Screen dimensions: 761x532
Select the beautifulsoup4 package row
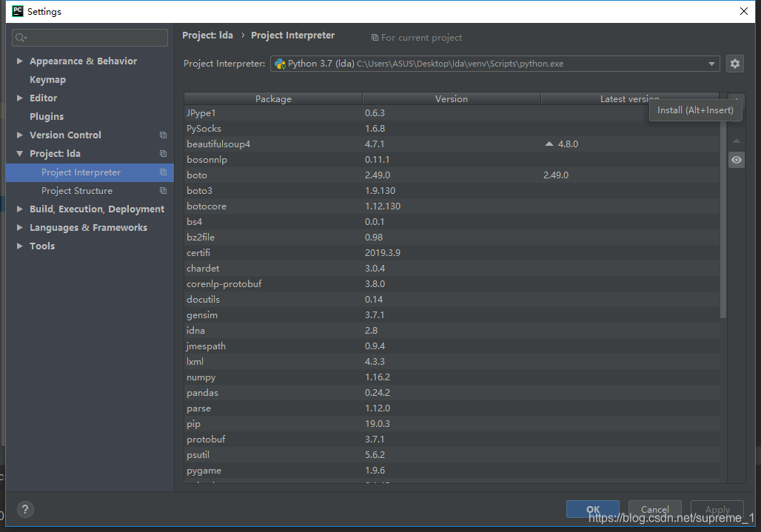(x=452, y=144)
